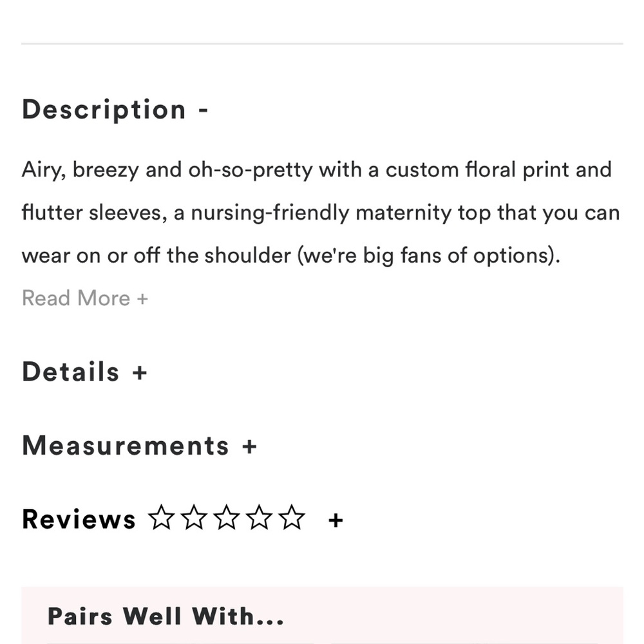Image resolution: width=644 pixels, height=644 pixels.
Task: Click the product description paragraph text
Action: click(321, 213)
